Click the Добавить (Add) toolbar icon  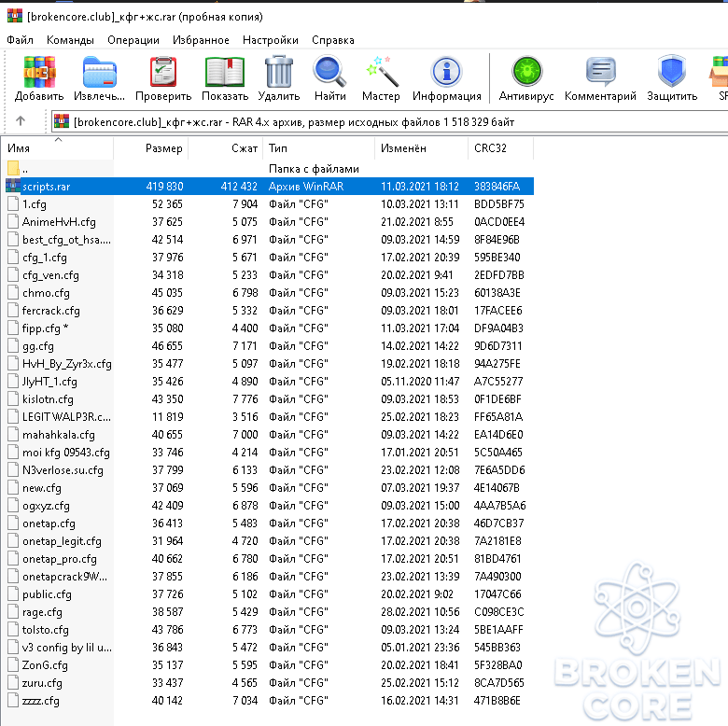tap(39, 72)
